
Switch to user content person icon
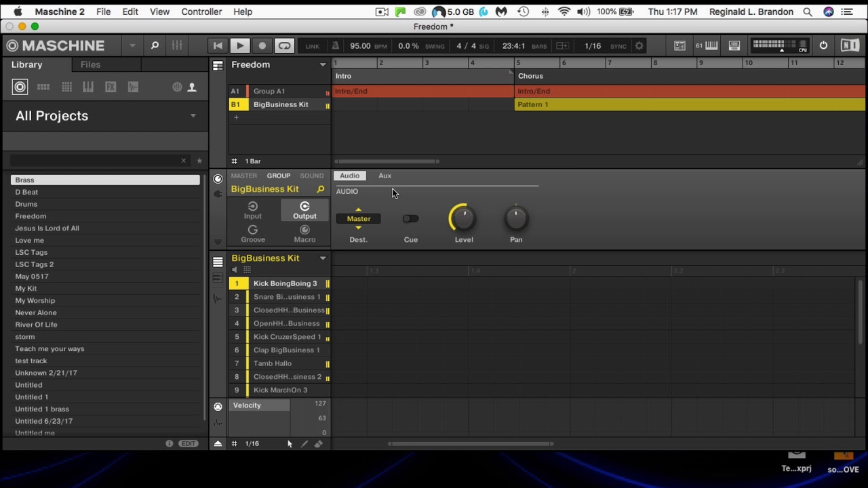tap(192, 87)
